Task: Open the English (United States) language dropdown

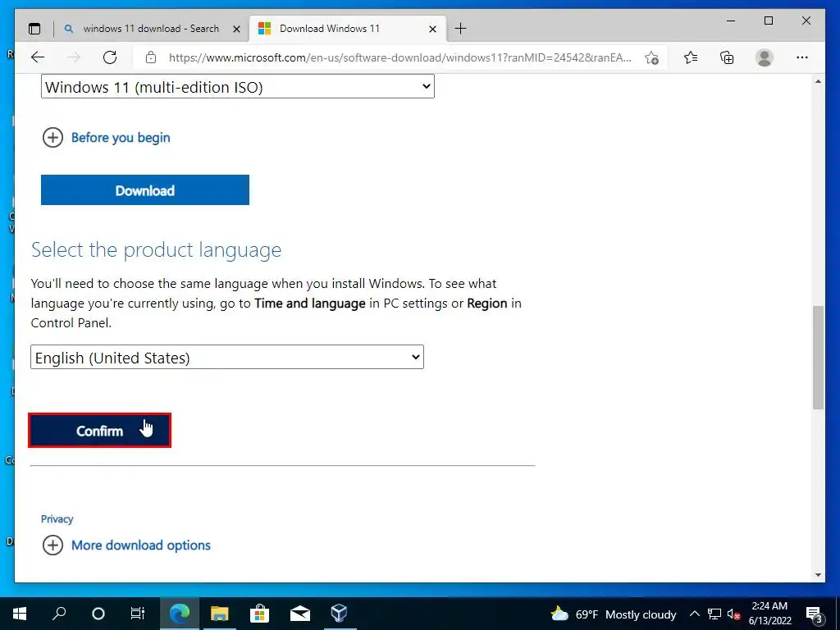Action: tap(226, 358)
